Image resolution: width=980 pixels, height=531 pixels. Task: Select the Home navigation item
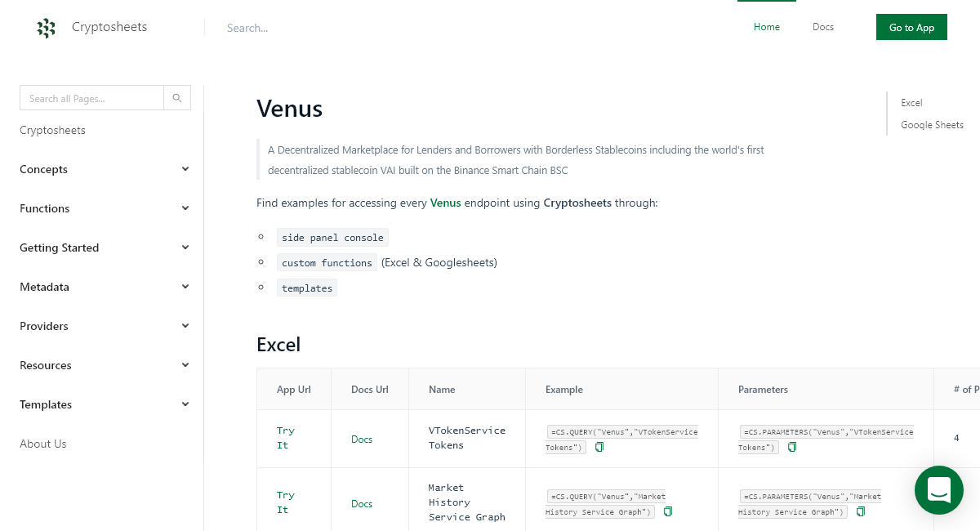[x=766, y=27]
